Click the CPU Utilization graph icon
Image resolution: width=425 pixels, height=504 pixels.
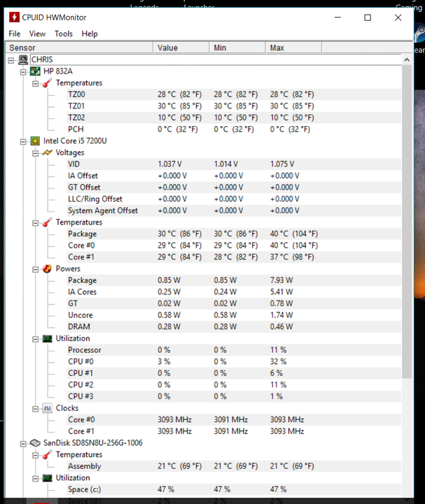click(x=47, y=339)
